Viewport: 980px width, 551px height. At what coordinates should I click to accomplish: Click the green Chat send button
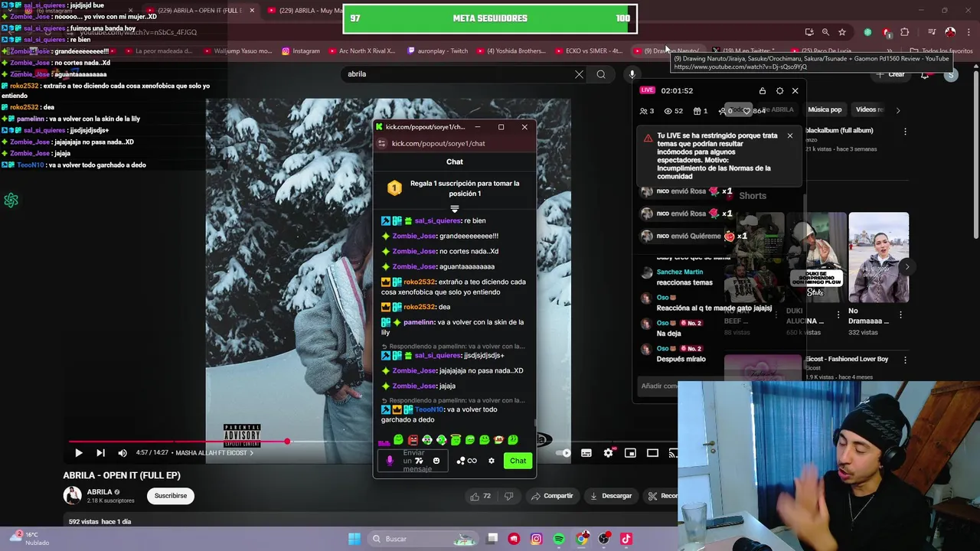[518, 461]
